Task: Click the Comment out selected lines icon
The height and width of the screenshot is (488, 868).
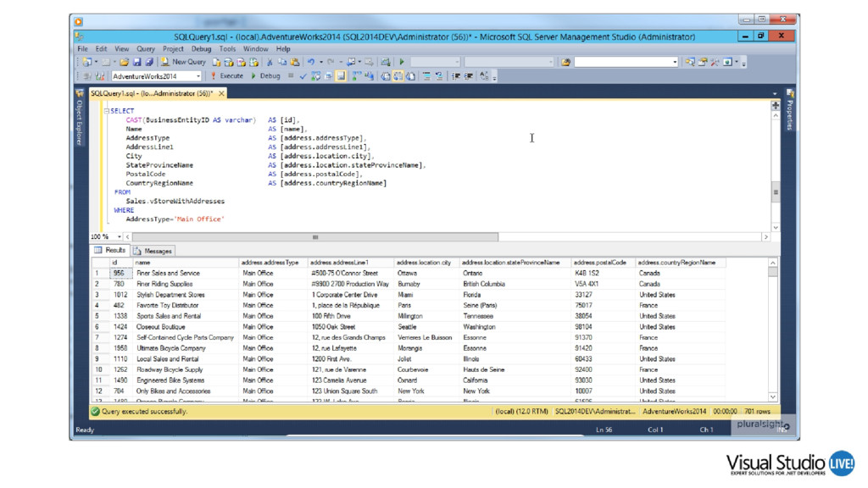Action: tap(426, 76)
